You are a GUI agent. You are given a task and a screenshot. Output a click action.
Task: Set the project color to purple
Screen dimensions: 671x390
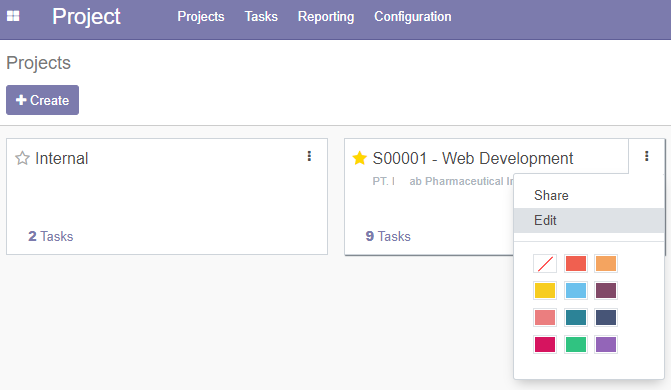(x=606, y=345)
